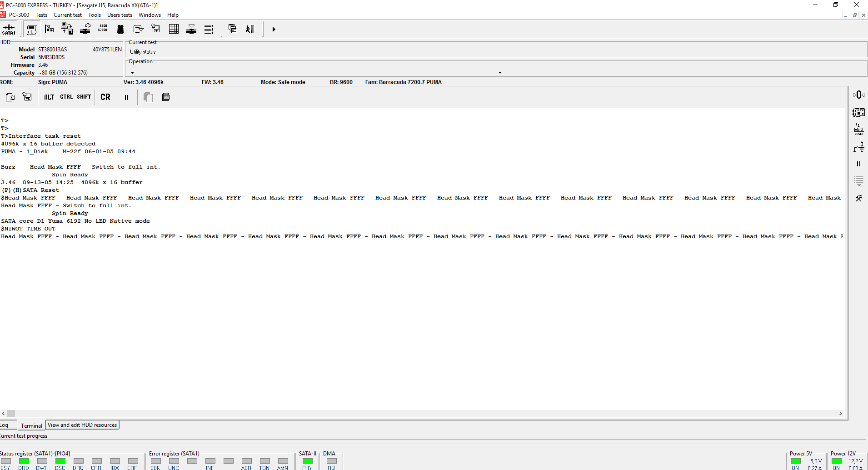Click the RESET counter icon in right sidebar
Screen dimensions: 868x470
pos(858,130)
